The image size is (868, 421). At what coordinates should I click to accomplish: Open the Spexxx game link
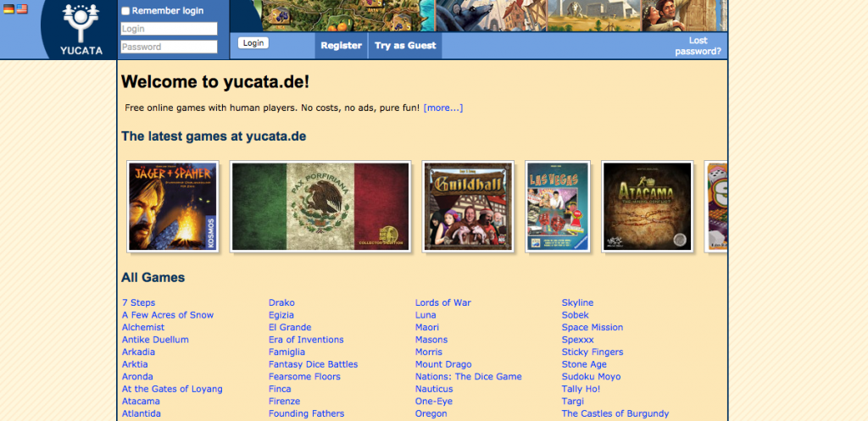tap(578, 340)
